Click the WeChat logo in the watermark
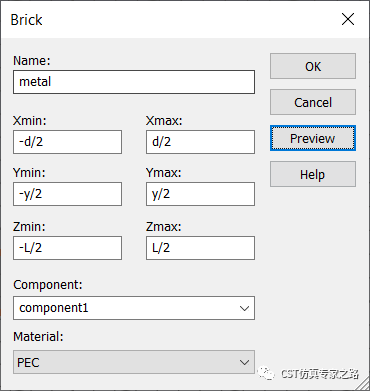The image size is (370, 391). point(267,373)
